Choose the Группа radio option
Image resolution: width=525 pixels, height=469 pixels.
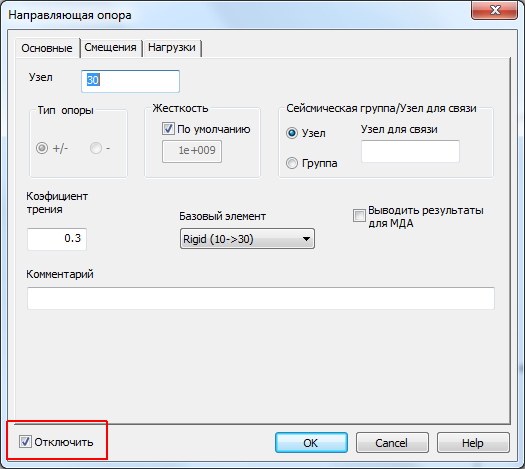(x=292, y=163)
